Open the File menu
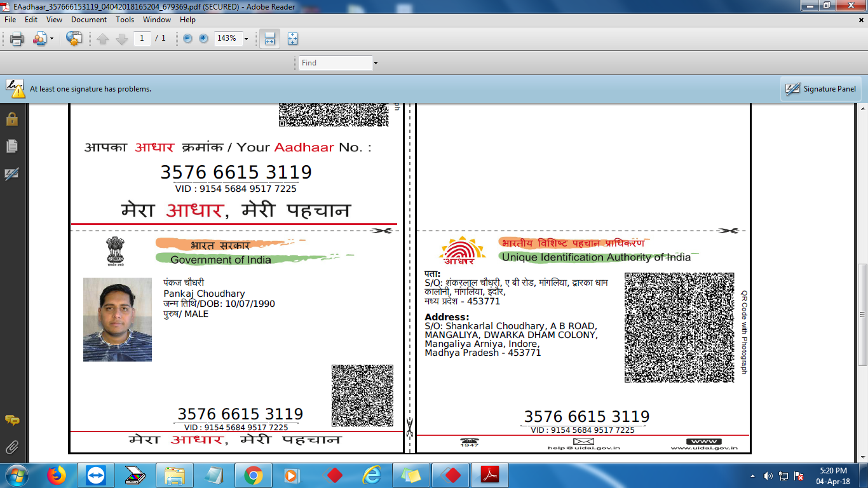868x488 pixels. pyautogui.click(x=10, y=20)
